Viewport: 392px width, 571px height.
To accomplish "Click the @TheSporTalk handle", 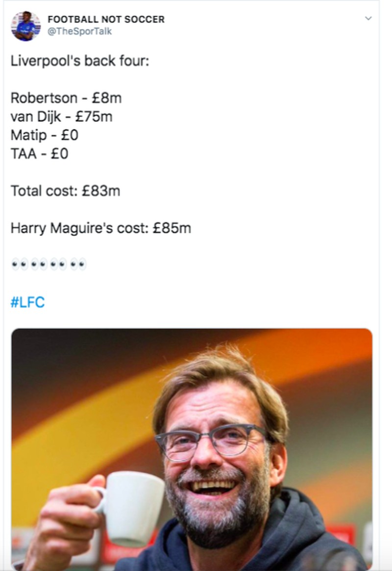I will [x=79, y=31].
